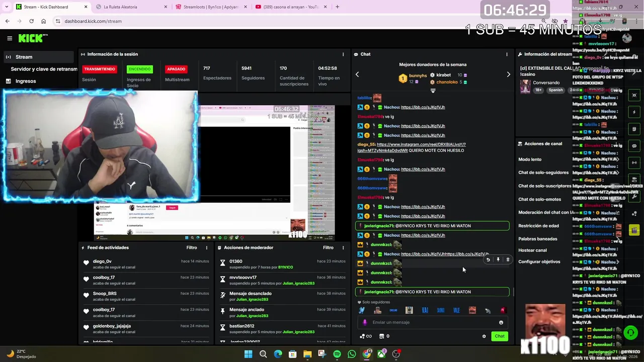Click BYN1CO link in 01360 suspension row
Viewport: 644px width, 362px height.
[285, 267]
